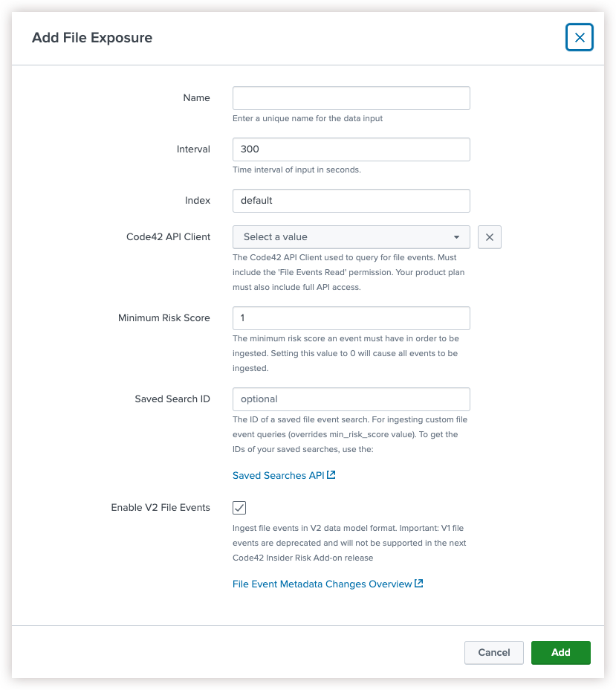Cancel adding the File Exposure input
616x690 pixels.
[x=493, y=652]
